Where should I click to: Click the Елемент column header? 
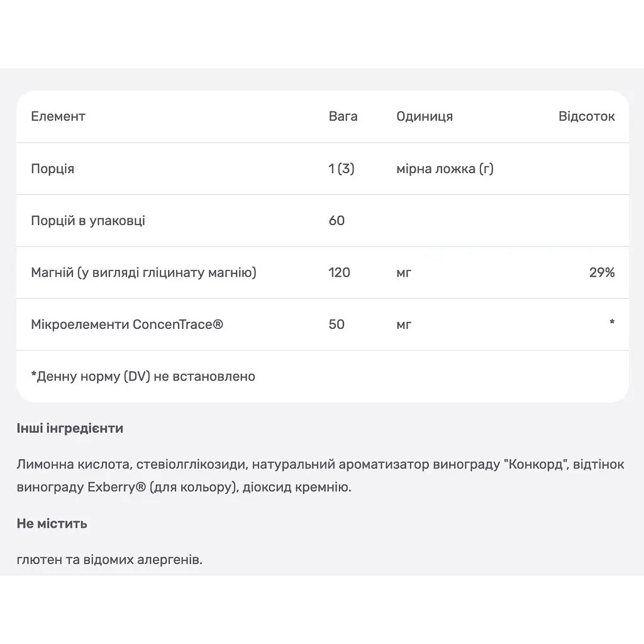[58, 116]
